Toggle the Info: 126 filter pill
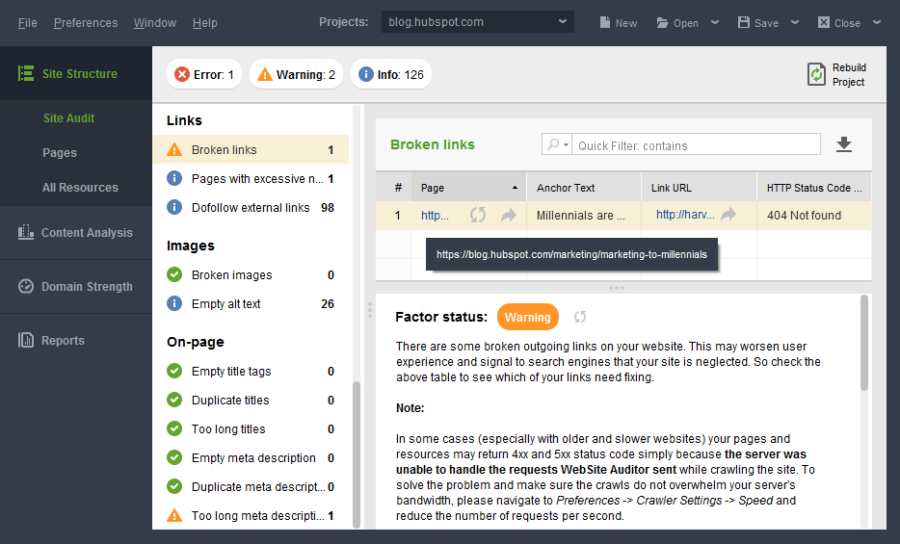This screenshot has height=544, width=900. click(x=391, y=75)
